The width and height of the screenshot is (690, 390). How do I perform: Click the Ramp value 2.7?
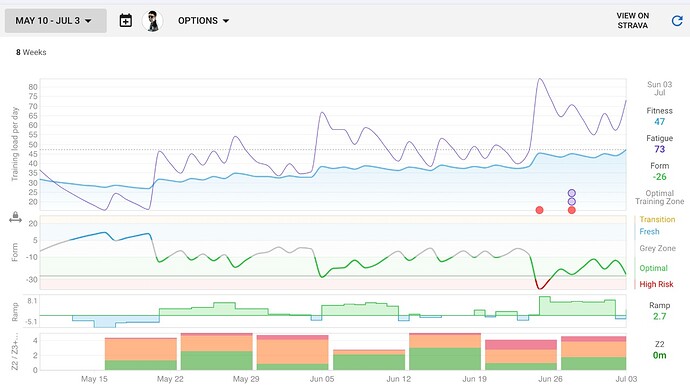tap(659, 316)
